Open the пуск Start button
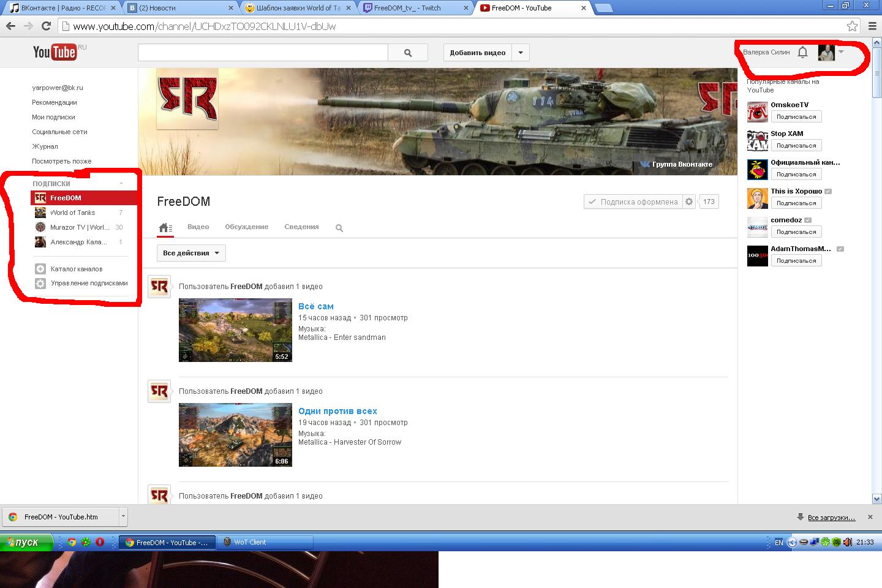This screenshot has width=882, height=588. 26,542
